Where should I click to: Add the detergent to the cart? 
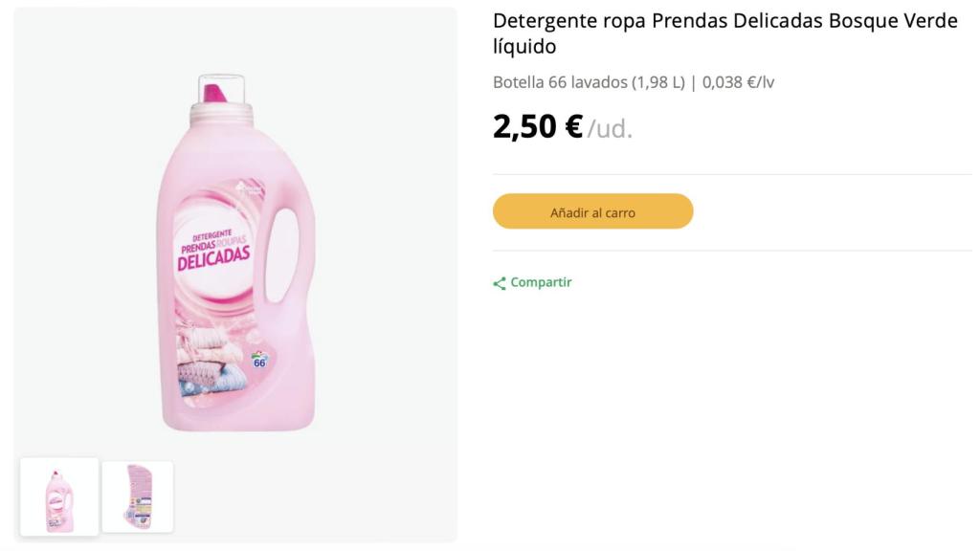click(592, 211)
